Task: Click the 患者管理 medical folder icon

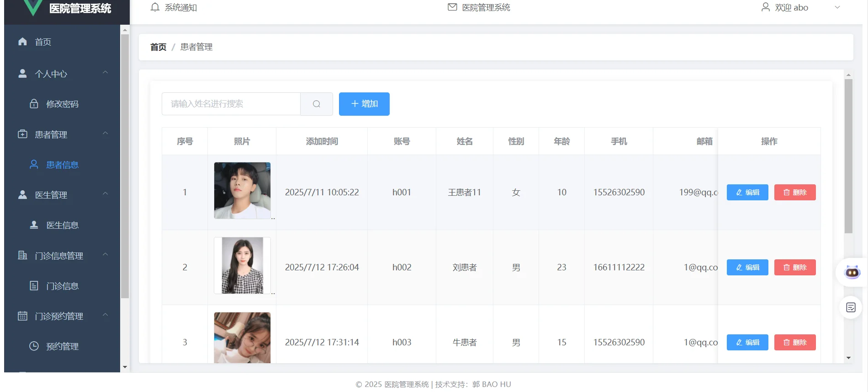Action: pos(22,134)
